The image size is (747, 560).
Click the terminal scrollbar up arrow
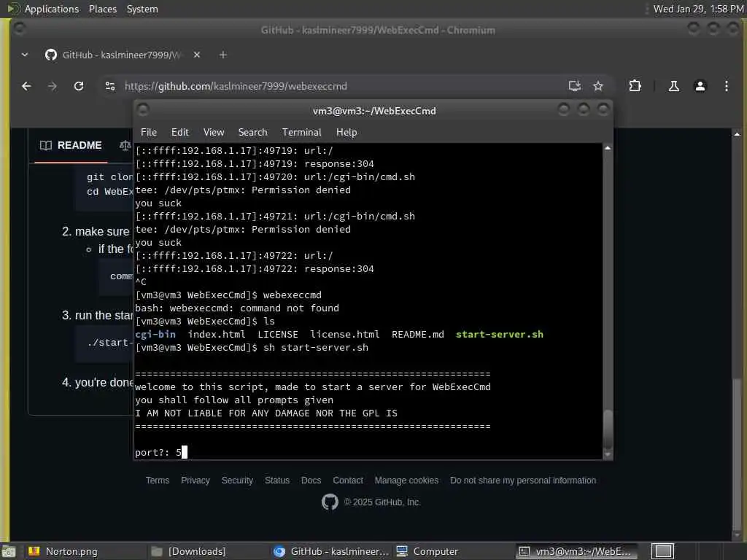pyautogui.click(x=608, y=148)
